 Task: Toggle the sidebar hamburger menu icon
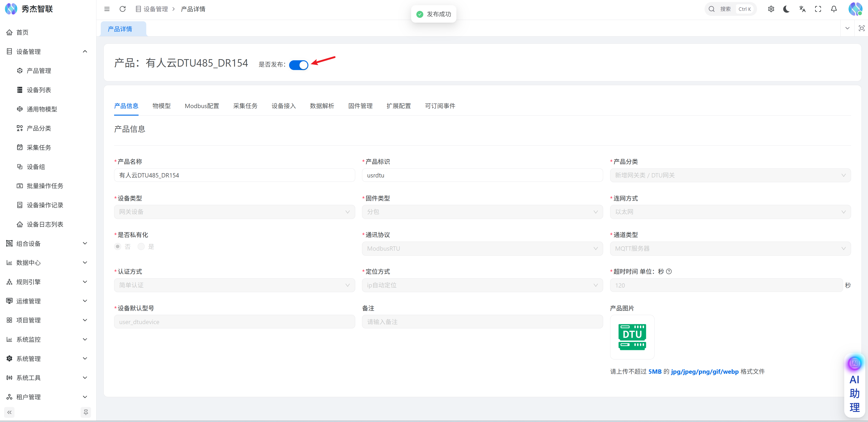(107, 9)
